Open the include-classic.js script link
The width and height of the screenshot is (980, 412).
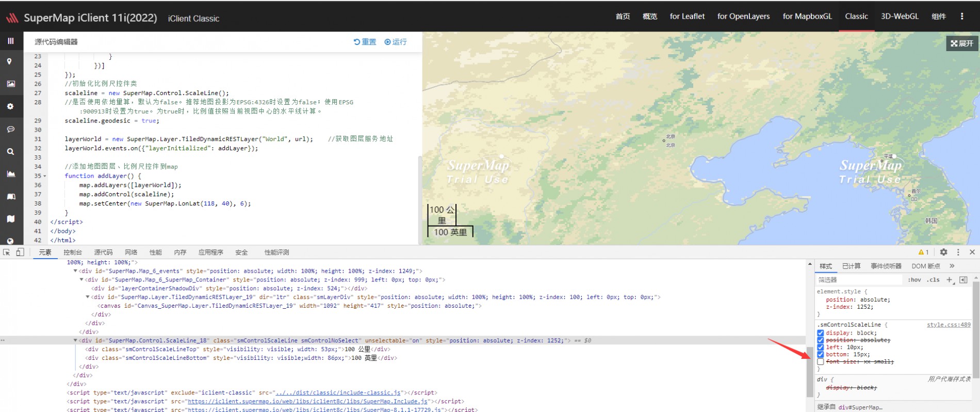pos(338,393)
